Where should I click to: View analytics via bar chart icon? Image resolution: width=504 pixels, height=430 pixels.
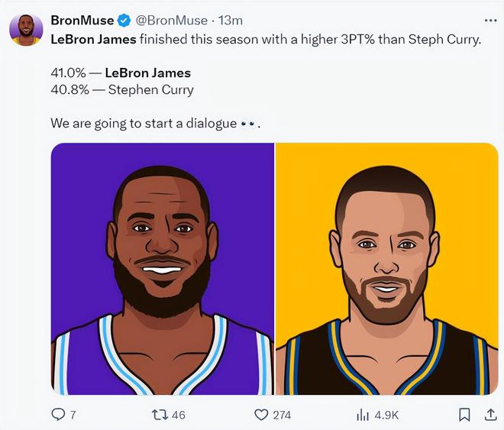pyautogui.click(x=363, y=415)
